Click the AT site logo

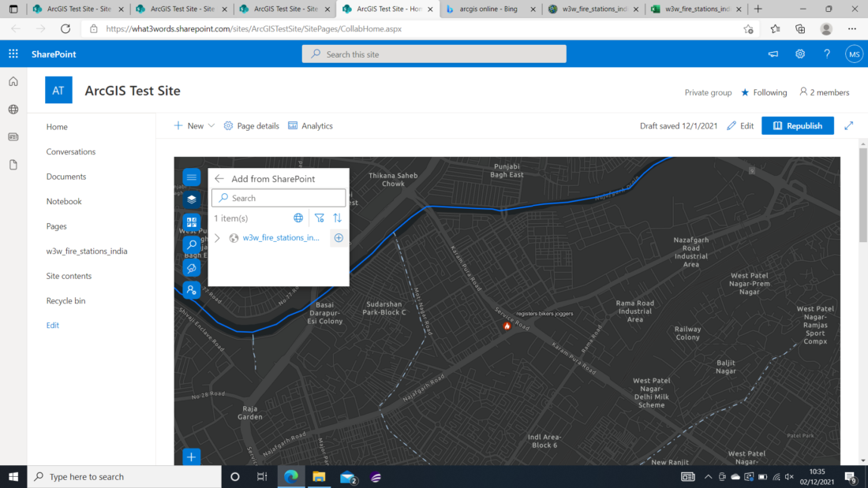point(58,90)
